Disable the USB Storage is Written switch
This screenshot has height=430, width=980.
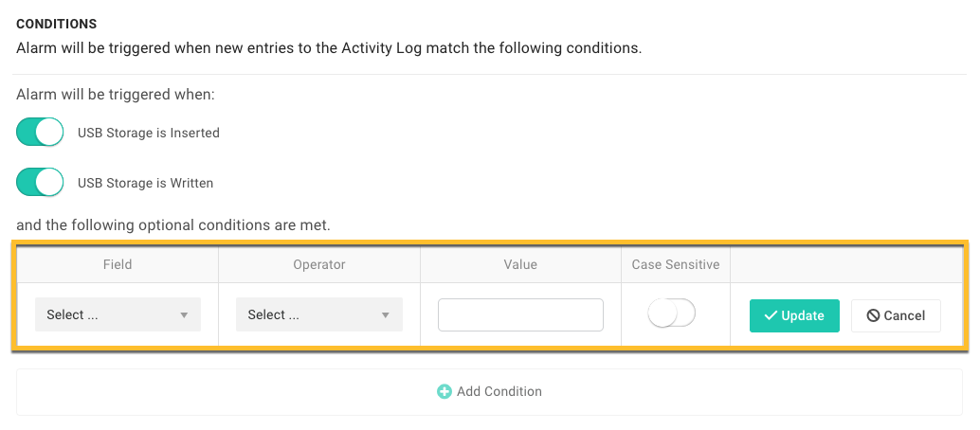40,183
